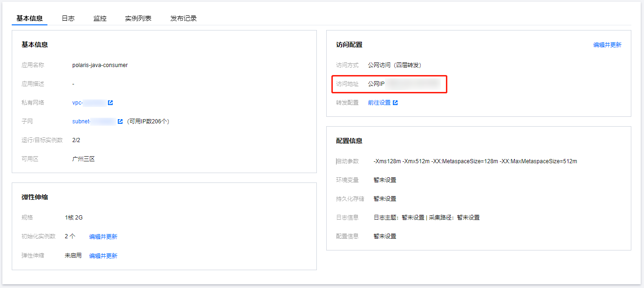Click the 1核 2G specification value
This screenshot has width=644, height=288.
coord(74,218)
